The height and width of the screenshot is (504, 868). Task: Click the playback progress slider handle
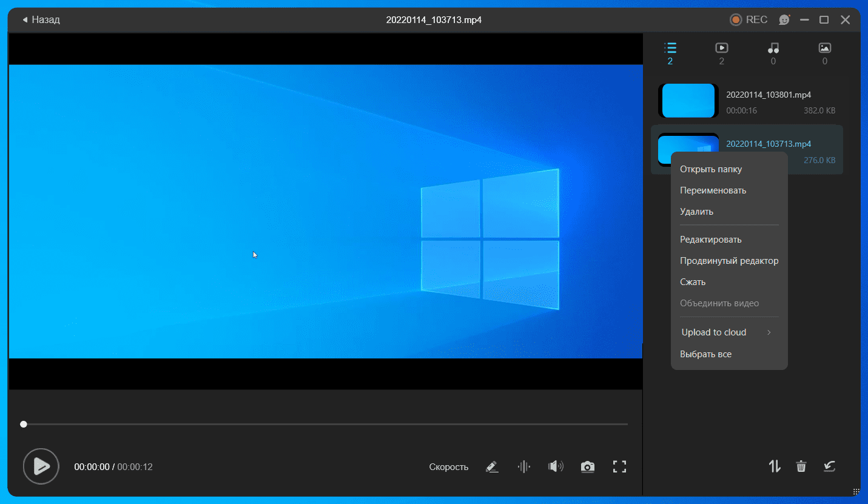click(x=24, y=424)
